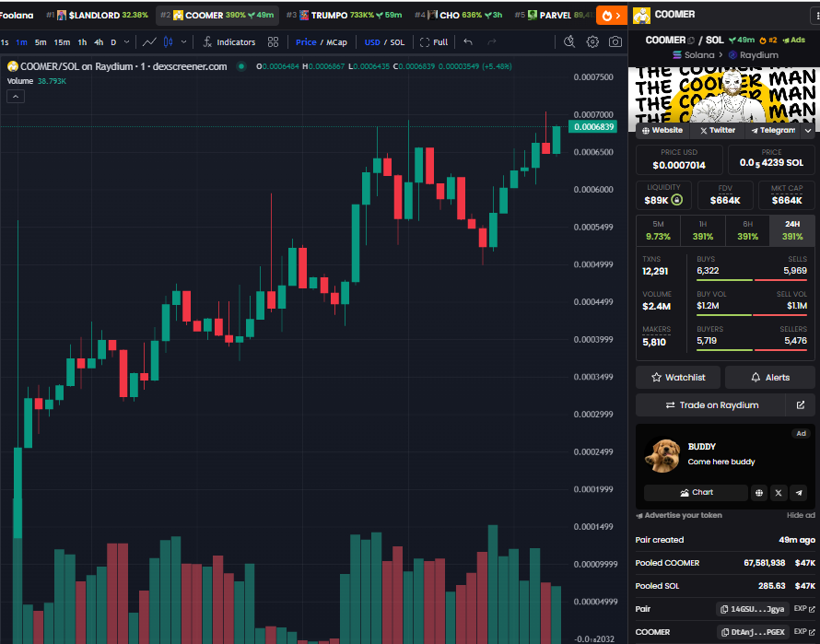Select the 5M stats tab

coord(658,230)
